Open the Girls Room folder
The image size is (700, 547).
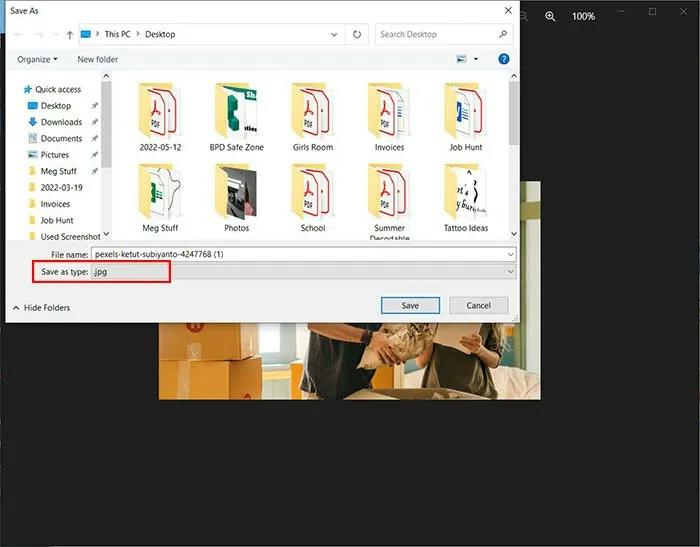tap(312, 118)
